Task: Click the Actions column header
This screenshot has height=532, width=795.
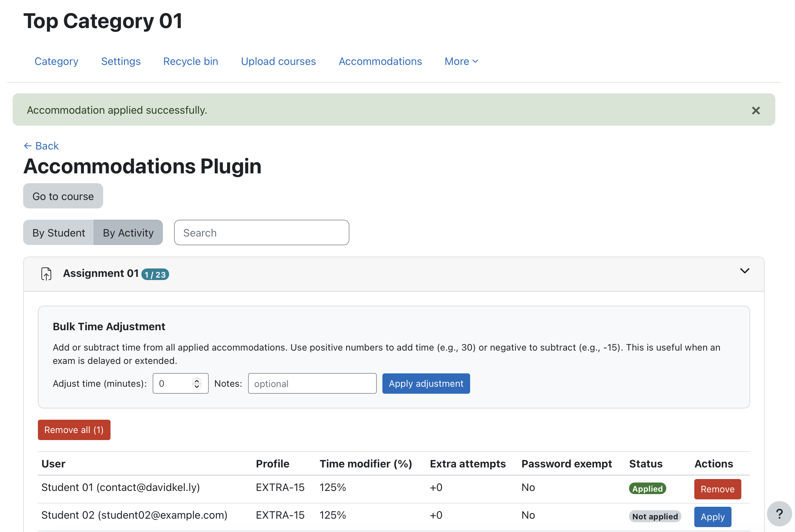Action: pos(714,464)
